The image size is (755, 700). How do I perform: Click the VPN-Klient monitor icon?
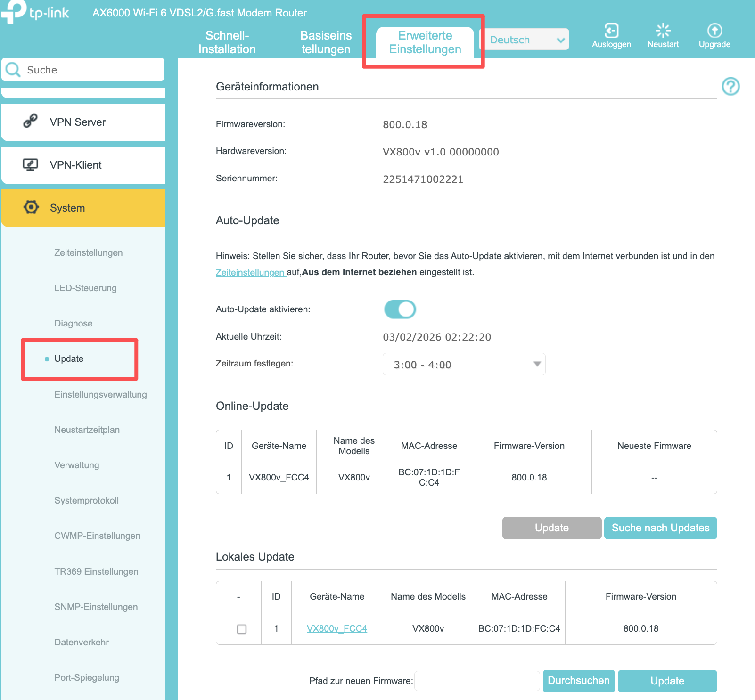coord(31,164)
